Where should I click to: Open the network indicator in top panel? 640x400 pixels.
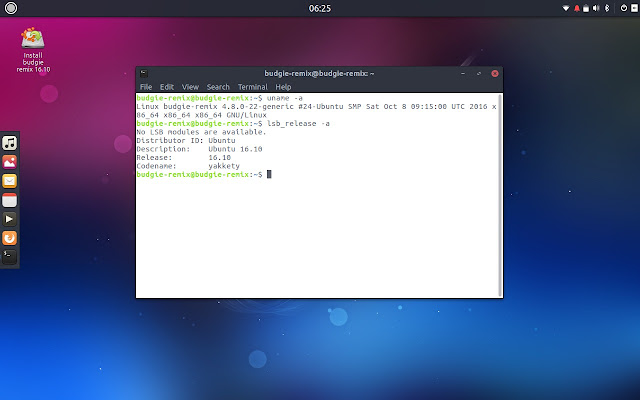566,8
